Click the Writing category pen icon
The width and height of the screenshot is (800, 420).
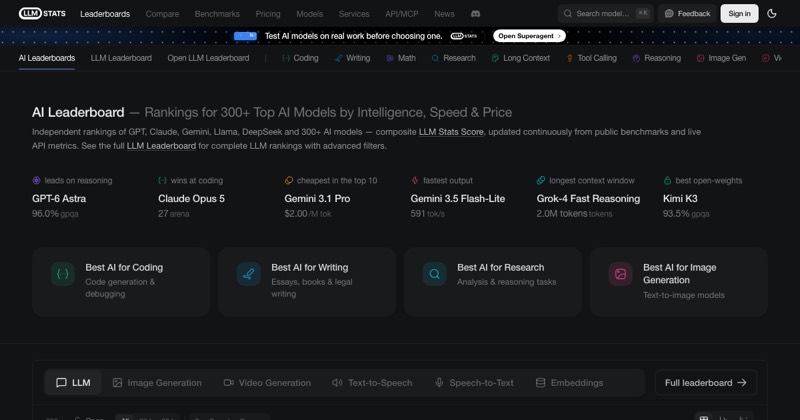coord(338,58)
